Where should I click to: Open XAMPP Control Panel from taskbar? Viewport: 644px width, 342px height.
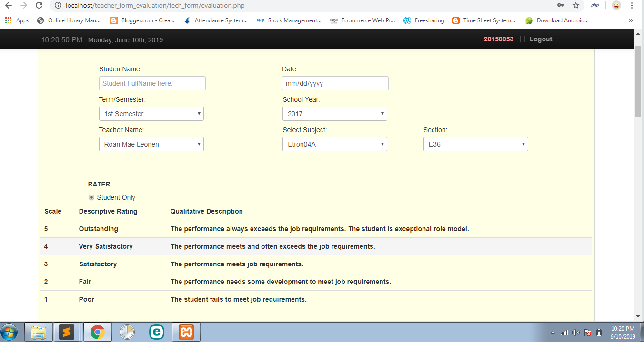186,332
